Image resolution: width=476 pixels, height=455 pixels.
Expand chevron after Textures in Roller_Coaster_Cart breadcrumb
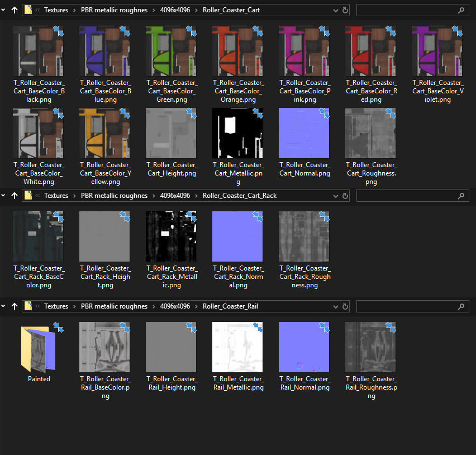click(74, 10)
